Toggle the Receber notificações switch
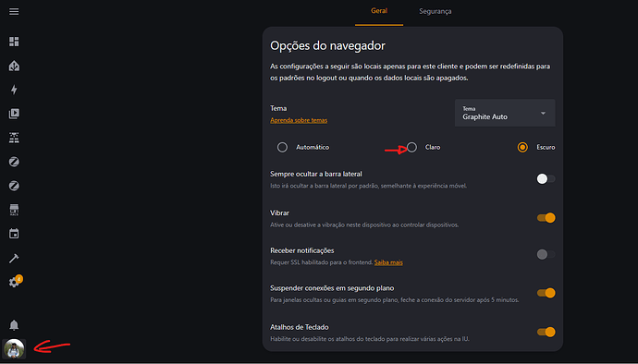This screenshot has height=364, width=638. (546, 255)
